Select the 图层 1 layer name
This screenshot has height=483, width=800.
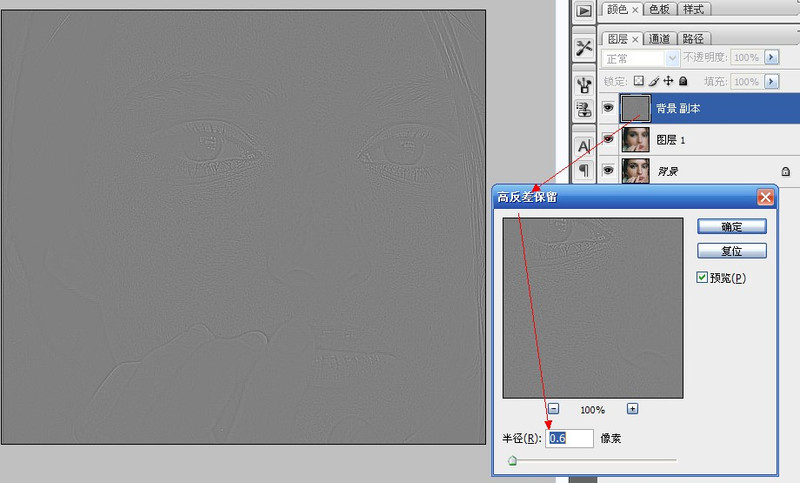(670, 140)
